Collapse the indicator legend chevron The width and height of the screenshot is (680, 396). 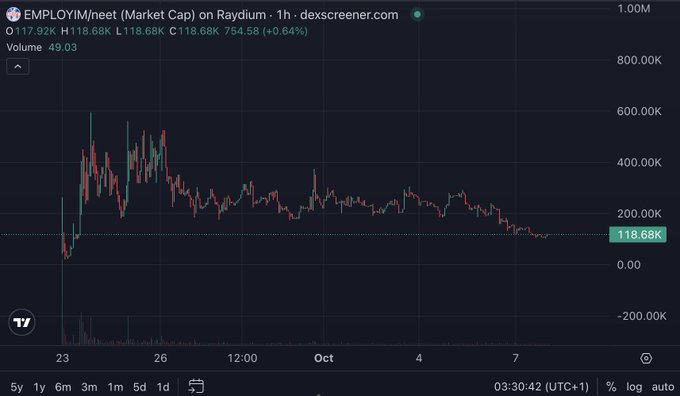(x=18, y=67)
